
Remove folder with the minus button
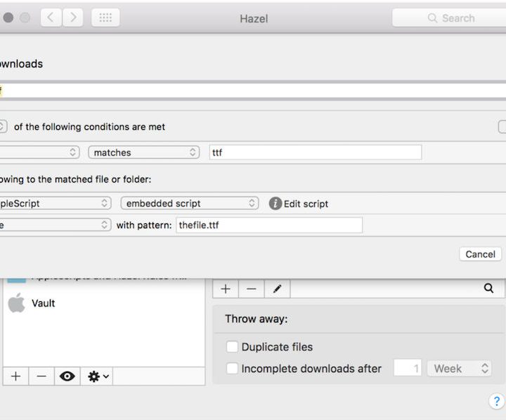coord(41,376)
